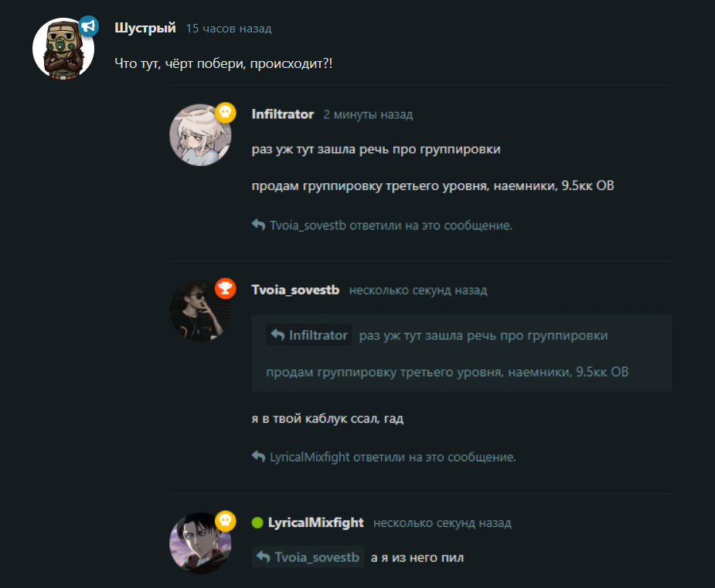Click the '2 минуты назад' timestamp
This screenshot has width=715, height=588.
click(x=368, y=114)
